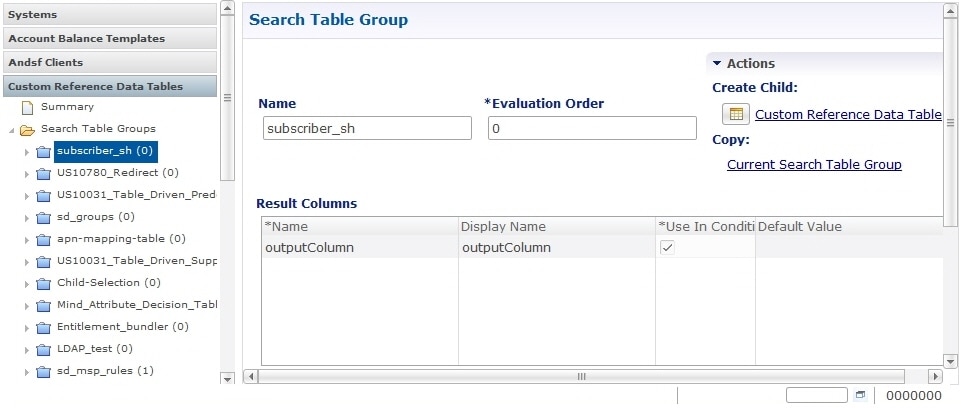Expand the US10780_Redirect tree node
The image size is (961, 408).
click(x=26, y=174)
